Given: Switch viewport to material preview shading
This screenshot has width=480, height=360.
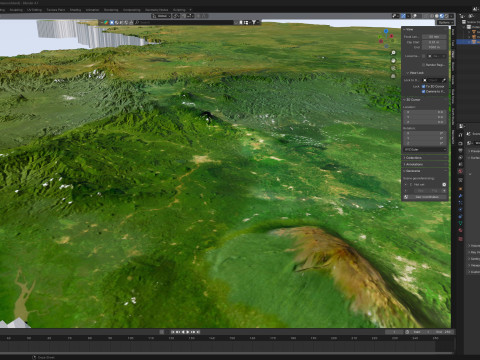Looking at the screenshot, I should coord(442,16).
